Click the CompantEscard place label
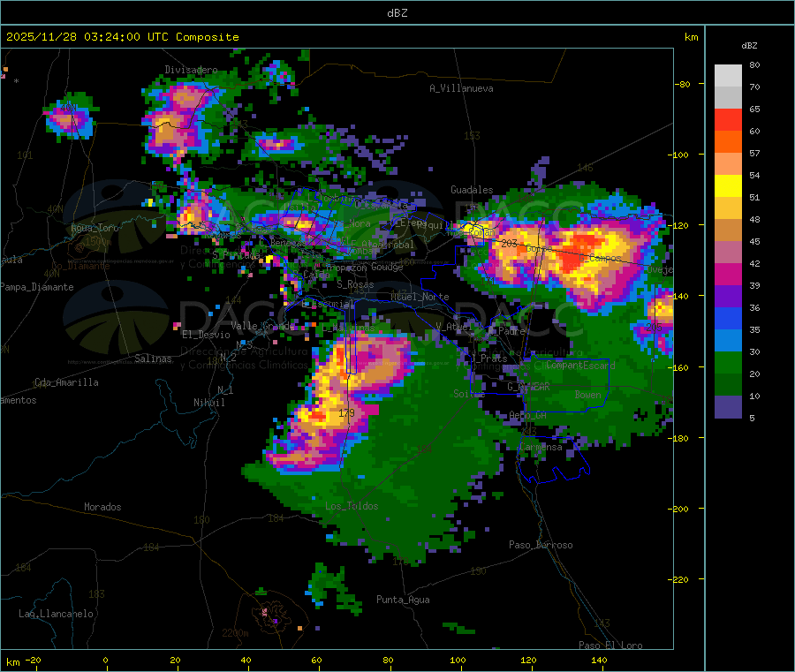The height and width of the screenshot is (672, 795). [580, 365]
